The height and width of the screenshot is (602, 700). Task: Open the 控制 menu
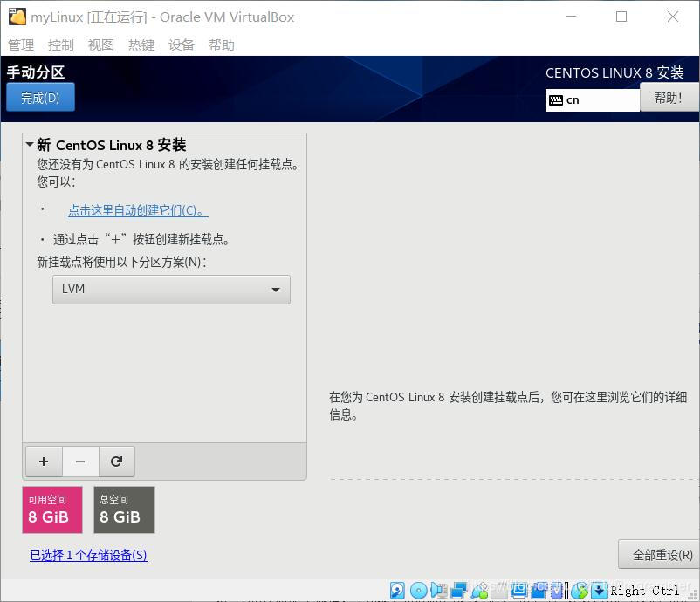click(x=61, y=44)
